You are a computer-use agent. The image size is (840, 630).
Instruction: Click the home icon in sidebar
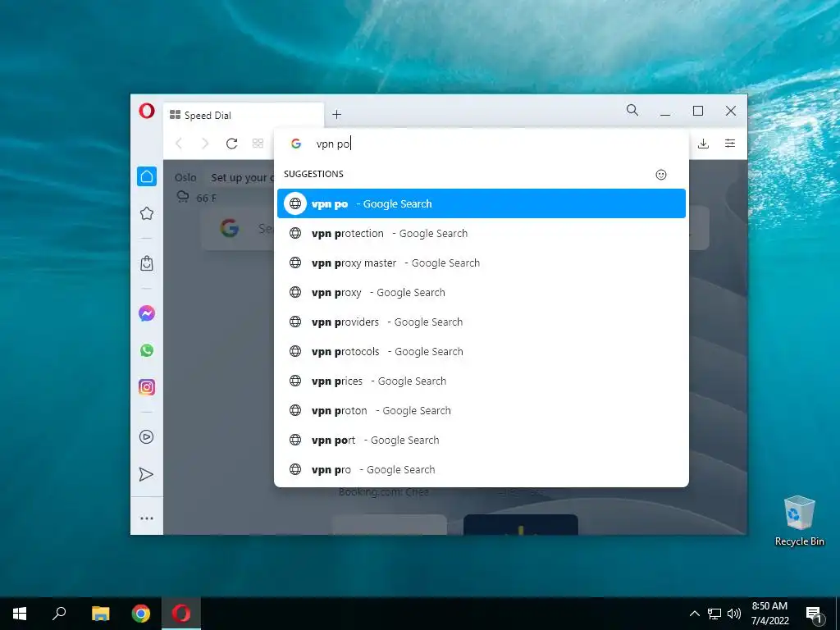[147, 176]
